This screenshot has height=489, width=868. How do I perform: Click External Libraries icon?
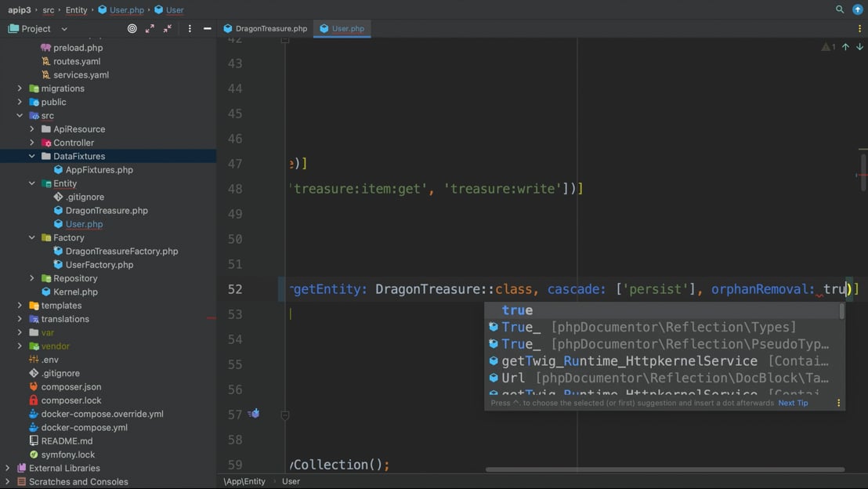[22, 468]
